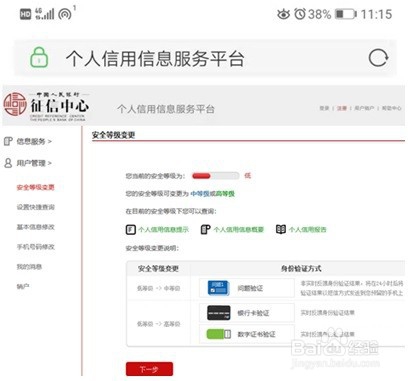Tap the battery status icon

346,14
